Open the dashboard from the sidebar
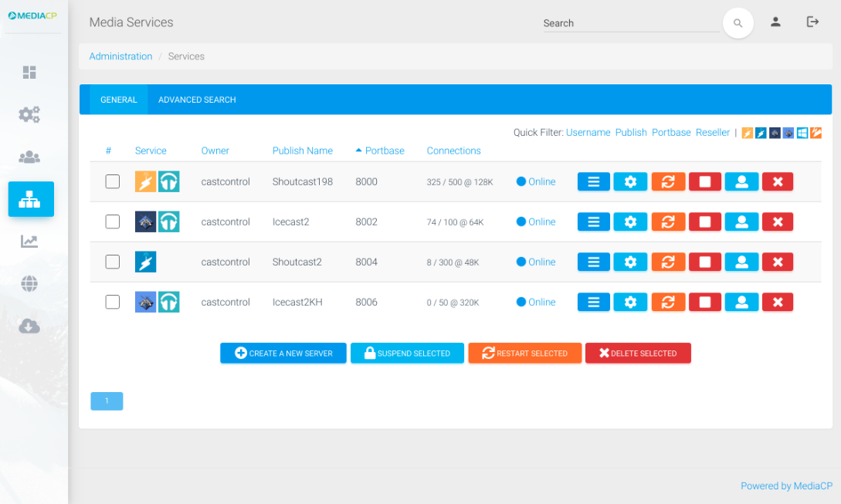 29,72
